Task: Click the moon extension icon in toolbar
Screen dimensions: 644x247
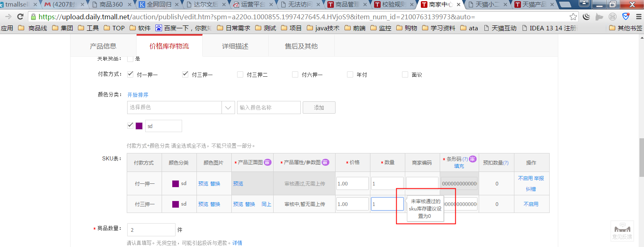Action: click(587, 17)
